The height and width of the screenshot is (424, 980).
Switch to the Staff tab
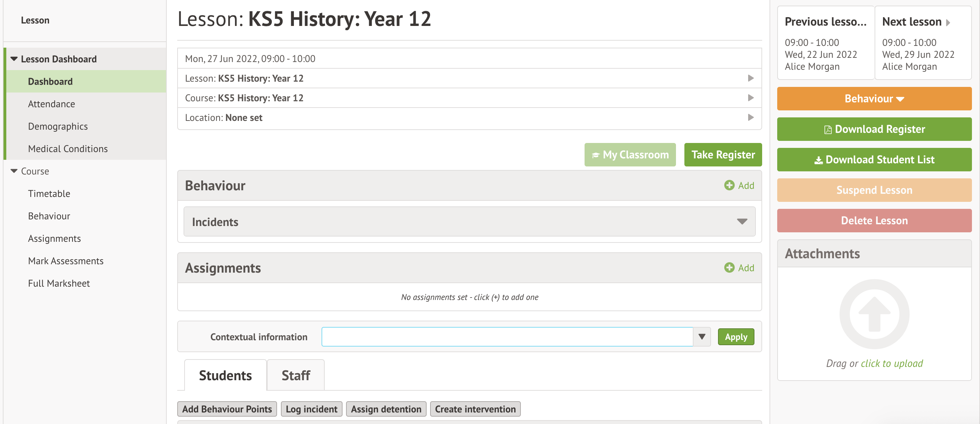coord(296,376)
